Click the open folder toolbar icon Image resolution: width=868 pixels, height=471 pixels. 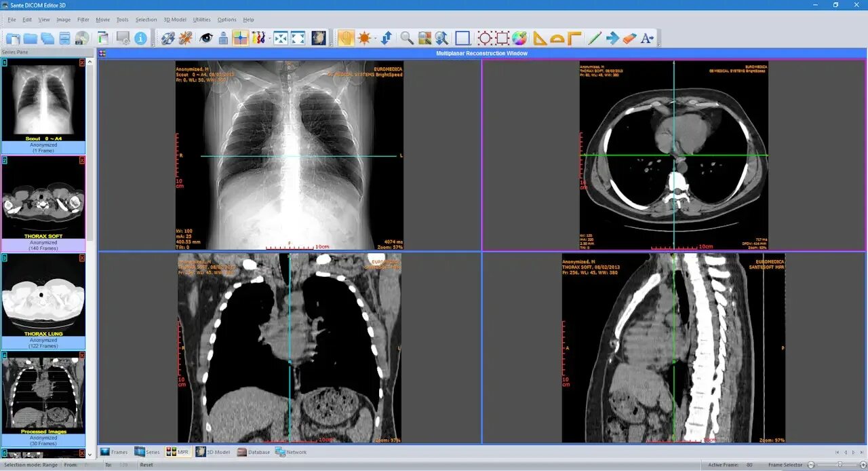click(x=31, y=38)
